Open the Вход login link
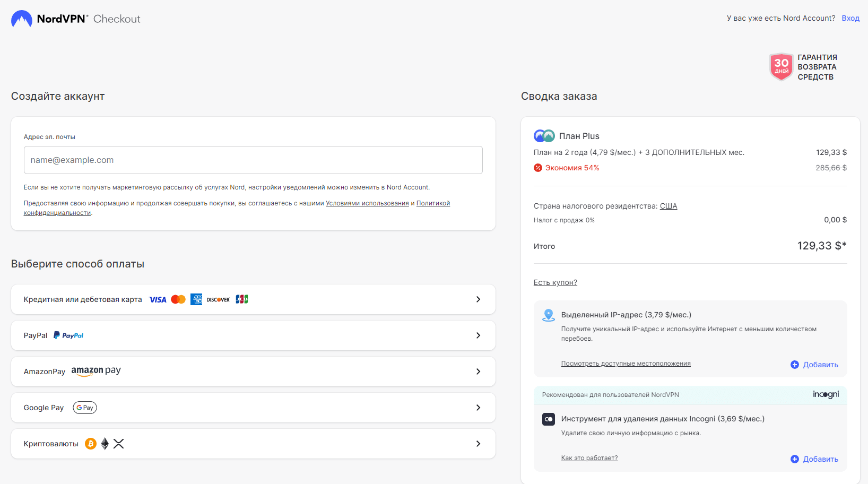 point(850,18)
